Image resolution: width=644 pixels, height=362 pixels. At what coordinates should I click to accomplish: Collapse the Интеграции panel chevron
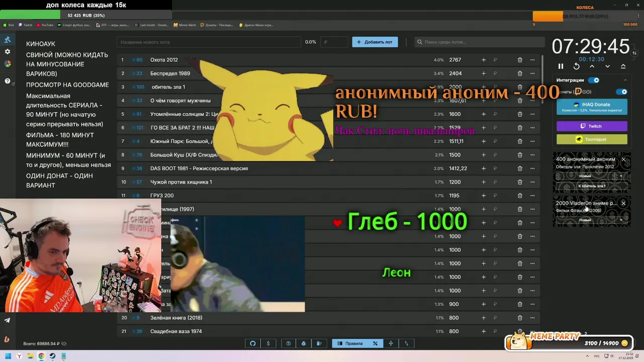(x=625, y=80)
